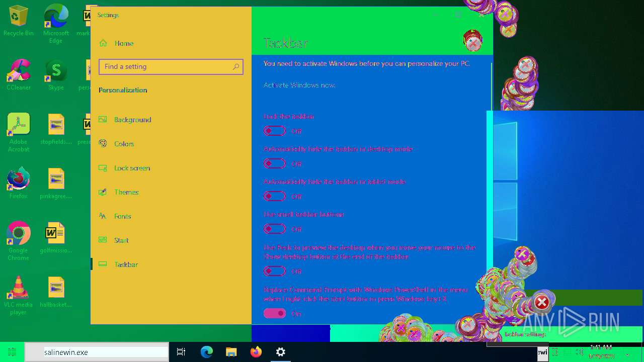The width and height of the screenshot is (644, 362).
Task: Toggle Peek to preview desktop switch
Action: click(x=275, y=271)
